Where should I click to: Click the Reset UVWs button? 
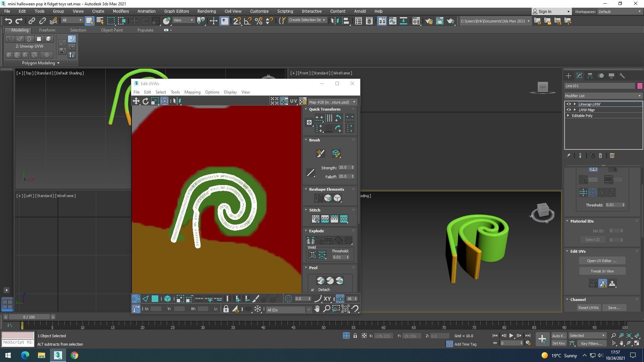tap(588, 308)
